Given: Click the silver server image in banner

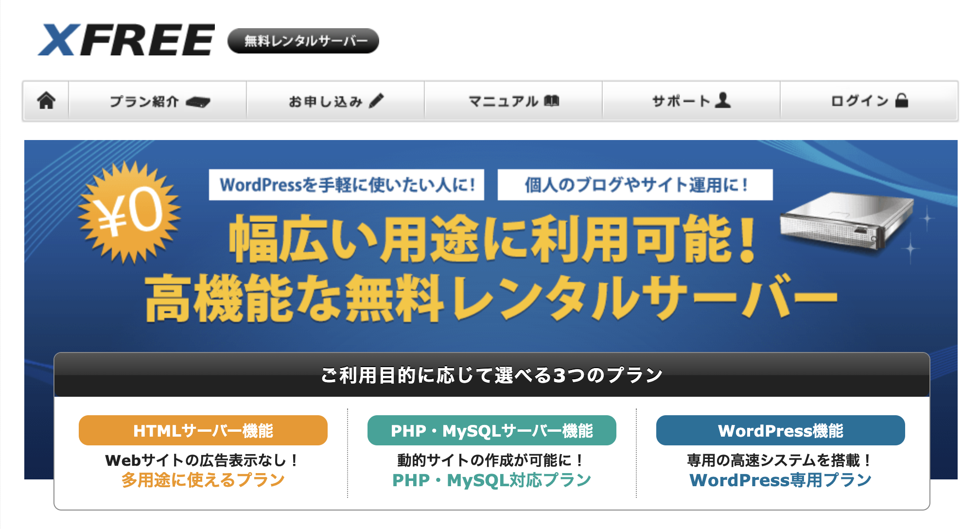Looking at the screenshot, I should pos(847,221).
